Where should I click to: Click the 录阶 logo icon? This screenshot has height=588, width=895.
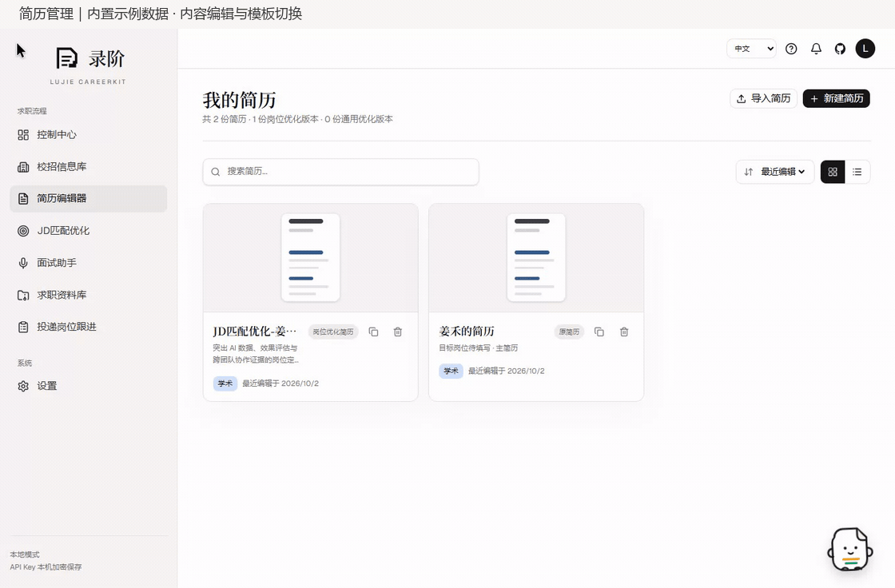tap(66, 58)
